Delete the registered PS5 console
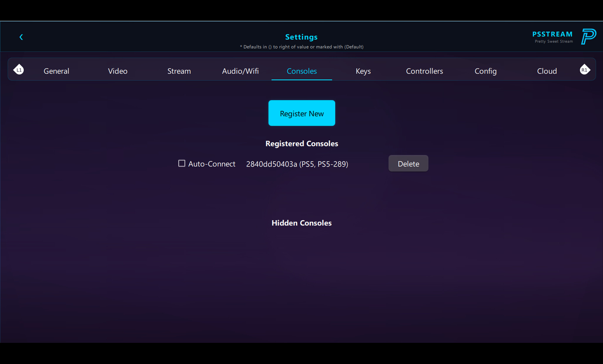The height and width of the screenshot is (364, 603). [x=408, y=163]
